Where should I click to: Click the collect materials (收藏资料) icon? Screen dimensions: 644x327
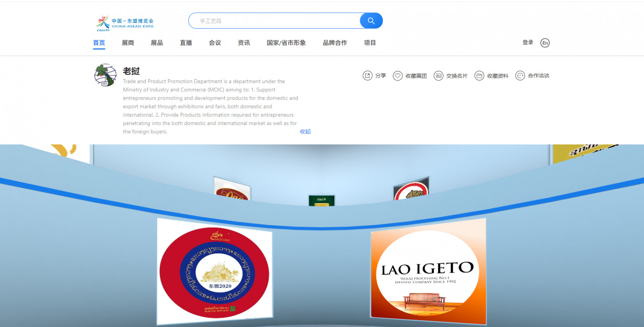click(479, 76)
